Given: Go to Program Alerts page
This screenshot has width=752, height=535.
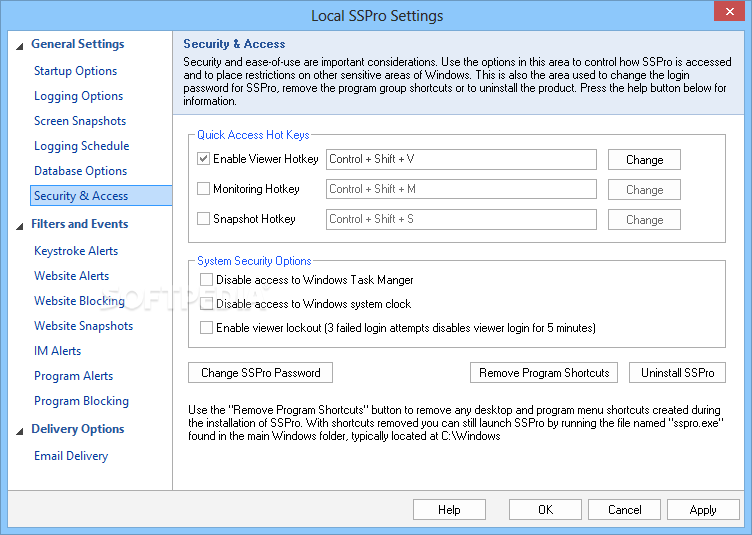Looking at the screenshot, I should click(x=73, y=376).
